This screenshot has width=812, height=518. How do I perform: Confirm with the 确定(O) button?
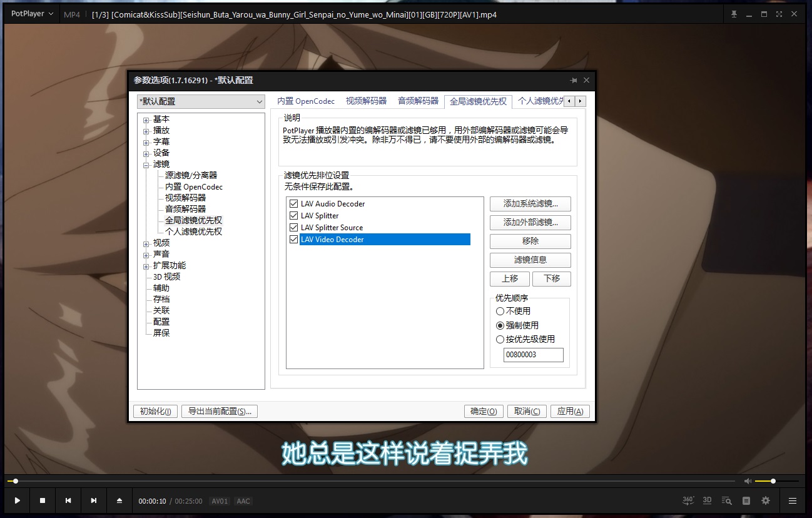coord(484,412)
